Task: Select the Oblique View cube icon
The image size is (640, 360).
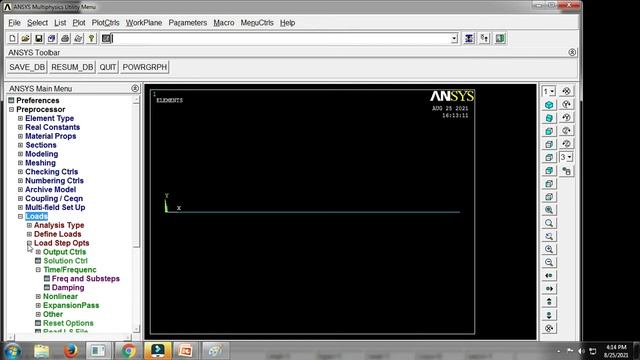Action: tap(549, 118)
